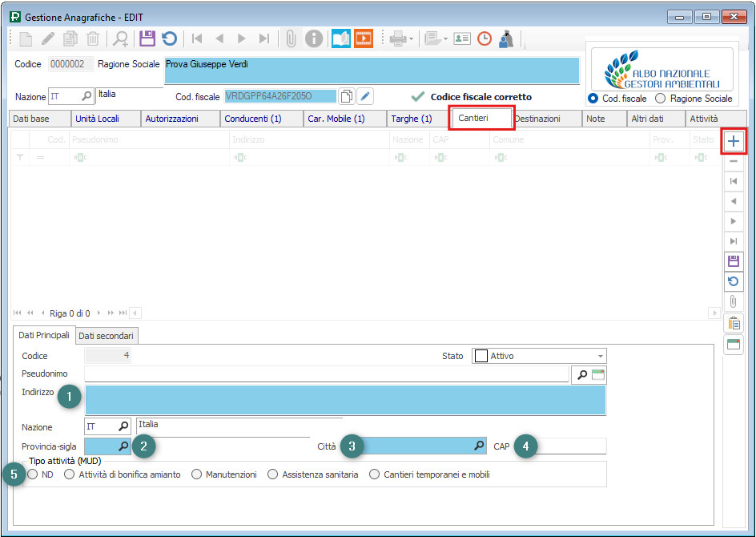
Task: Click the blue open book manual icon
Action: click(341, 38)
